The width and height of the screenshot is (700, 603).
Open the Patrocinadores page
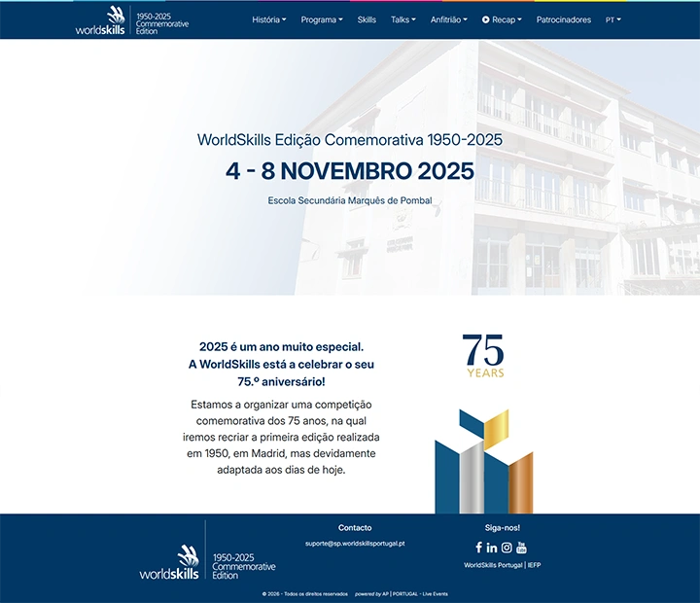point(563,19)
